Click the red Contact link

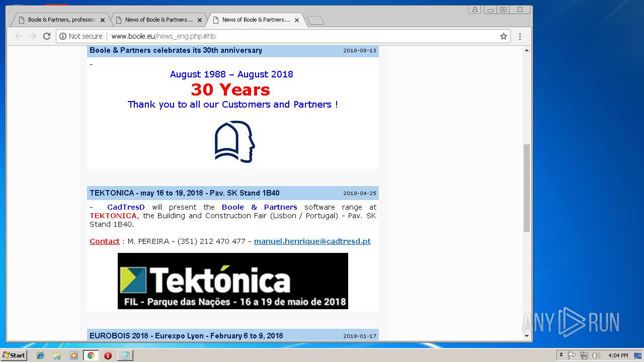tap(105, 241)
